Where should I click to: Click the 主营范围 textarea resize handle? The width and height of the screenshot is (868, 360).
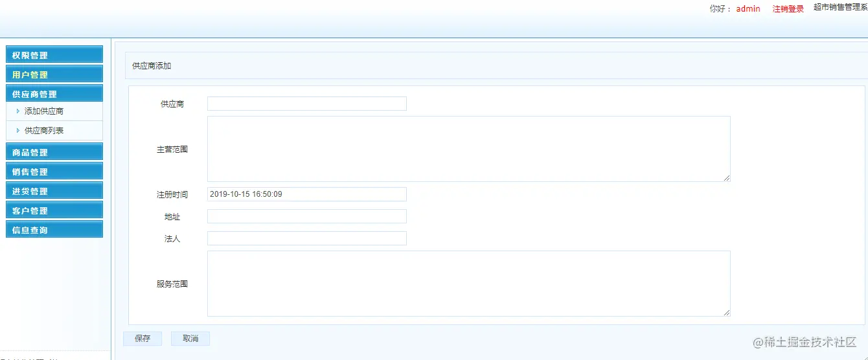[x=727, y=178]
